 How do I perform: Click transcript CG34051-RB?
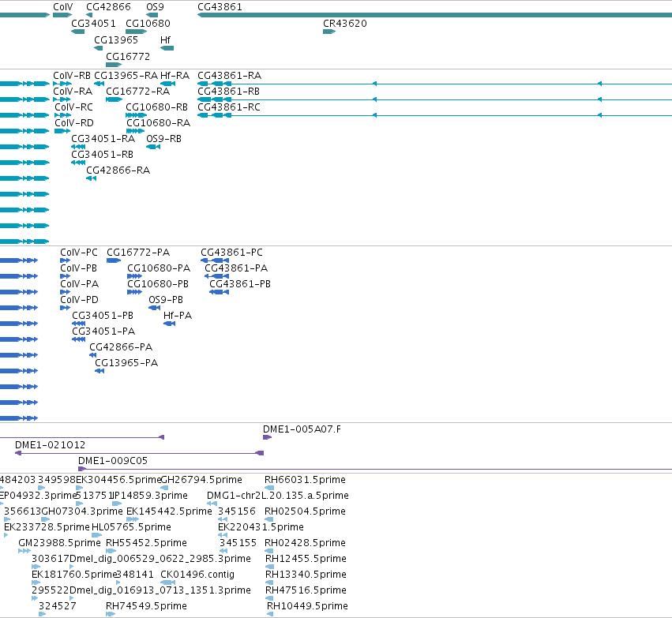(x=78, y=163)
